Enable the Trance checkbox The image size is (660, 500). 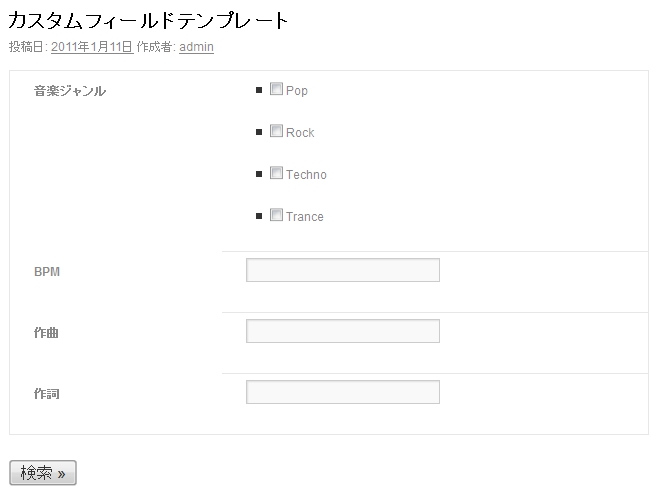276,216
